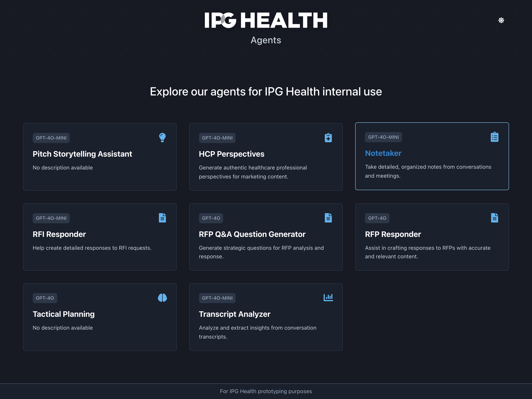Click the checklist clipboard icon on Notetaker
Viewport: 532px width, 399px height.
(494, 137)
